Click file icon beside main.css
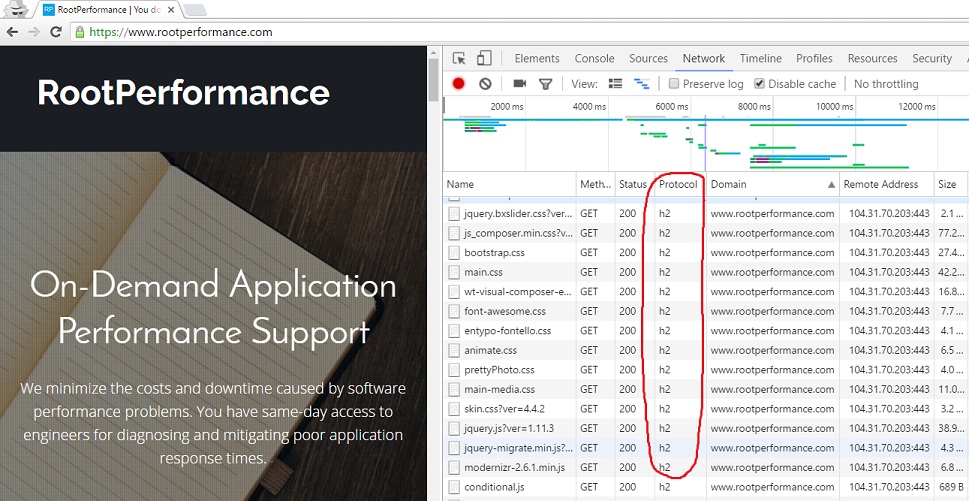This screenshot has height=501, width=969. coord(454,272)
